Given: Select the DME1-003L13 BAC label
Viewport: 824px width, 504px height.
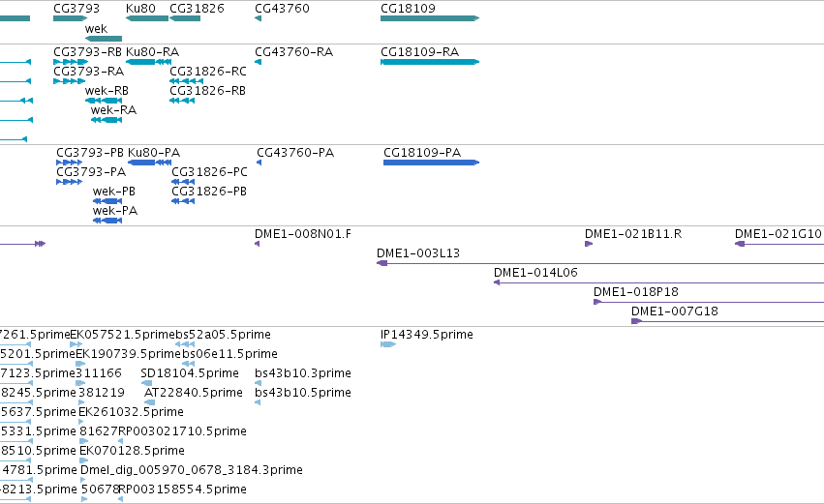Looking at the screenshot, I should tap(417, 253).
